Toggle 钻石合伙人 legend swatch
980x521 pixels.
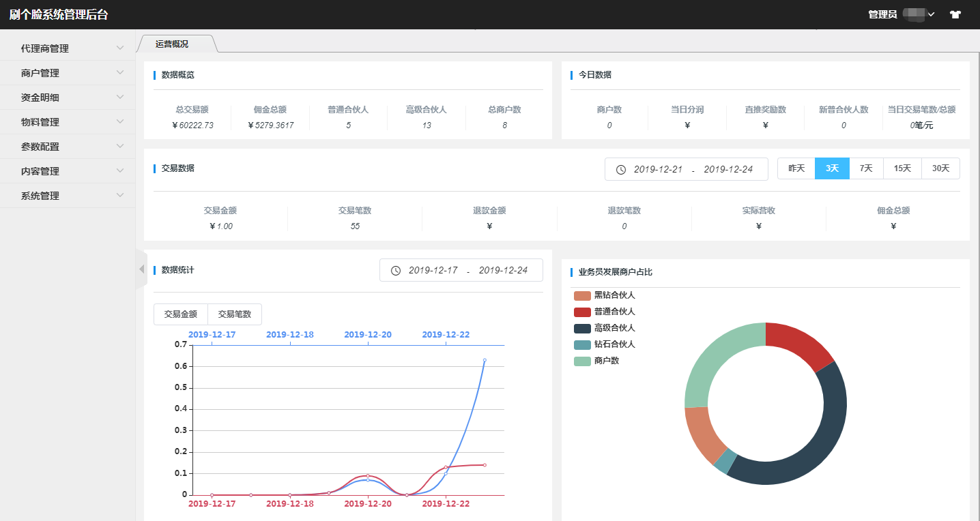[582, 344]
